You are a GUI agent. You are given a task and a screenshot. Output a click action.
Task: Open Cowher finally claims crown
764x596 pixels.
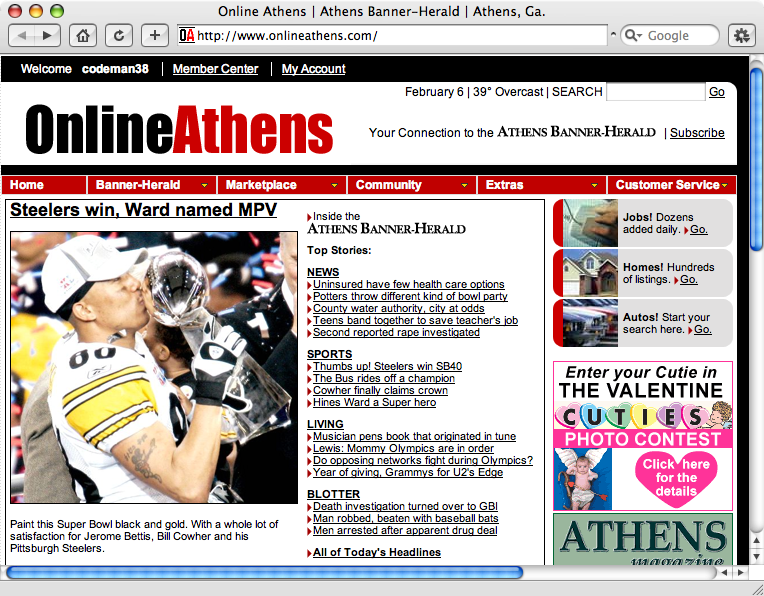pyautogui.click(x=380, y=390)
